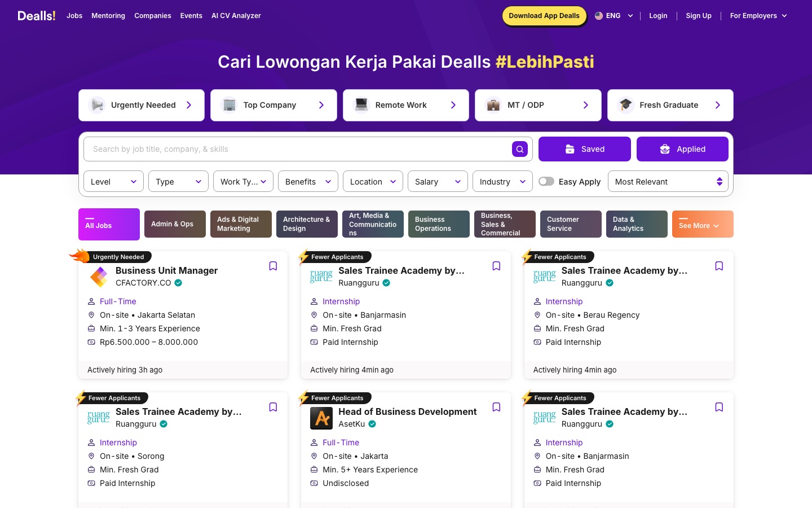Image resolution: width=812 pixels, height=508 pixels.
Task: Click the search magnifier icon button
Action: [519, 149]
